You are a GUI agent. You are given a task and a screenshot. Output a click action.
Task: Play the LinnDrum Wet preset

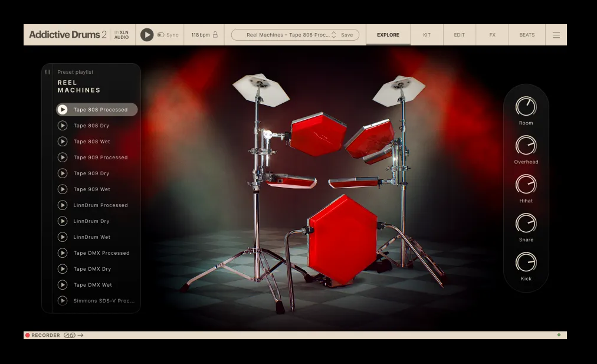tap(63, 237)
